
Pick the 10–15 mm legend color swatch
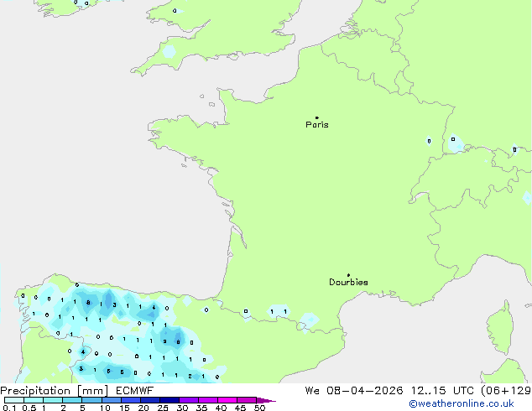(x=112, y=400)
